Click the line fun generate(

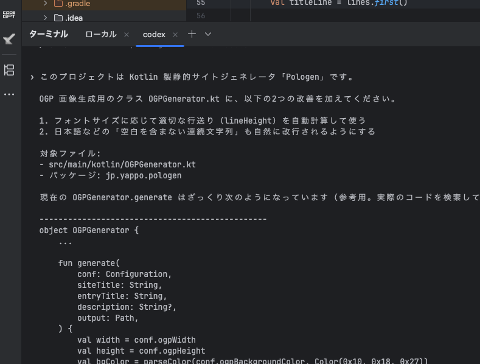89,263
